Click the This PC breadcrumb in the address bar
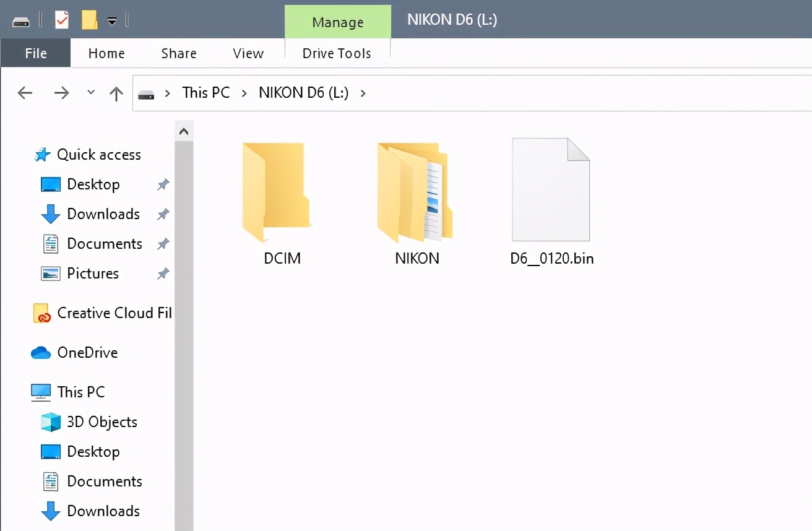Image resolution: width=812 pixels, height=531 pixels. tap(205, 93)
